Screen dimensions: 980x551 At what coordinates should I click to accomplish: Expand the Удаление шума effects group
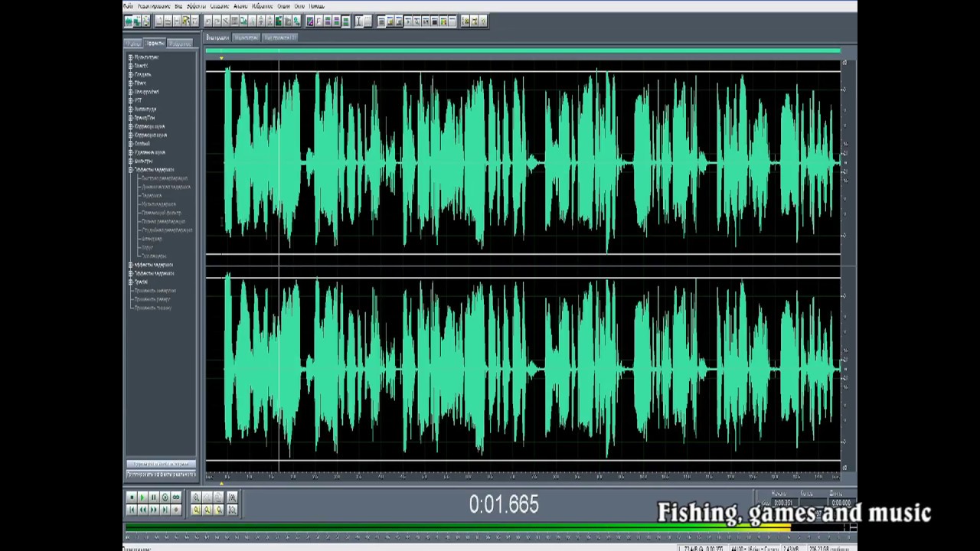pos(130,152)
